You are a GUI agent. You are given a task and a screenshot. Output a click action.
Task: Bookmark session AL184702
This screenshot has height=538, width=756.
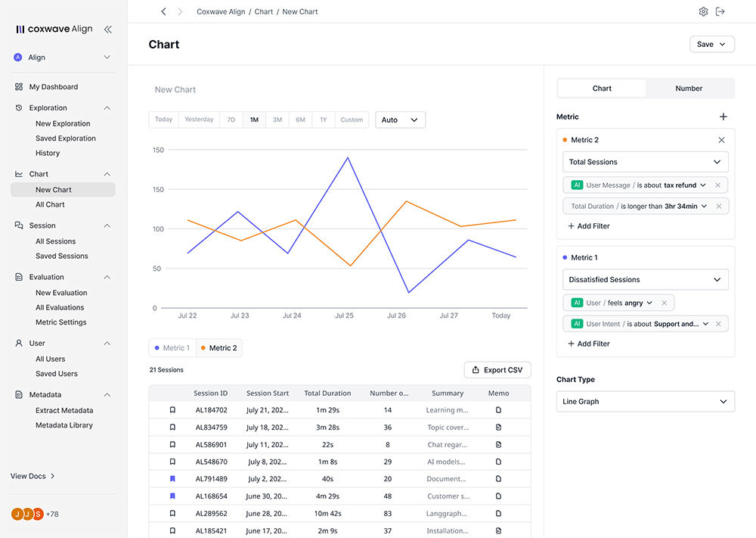[x=172, y=410]
